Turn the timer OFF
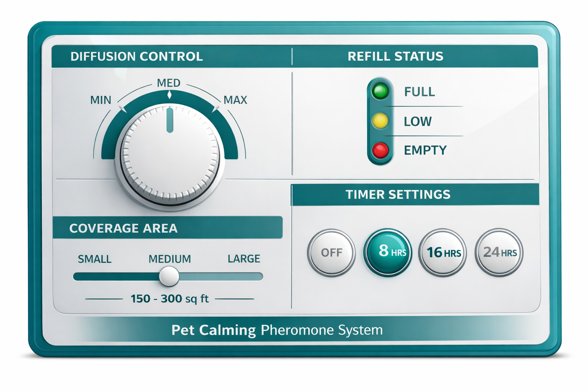Viewport: 588px width, 392px height. coord(332,252)
